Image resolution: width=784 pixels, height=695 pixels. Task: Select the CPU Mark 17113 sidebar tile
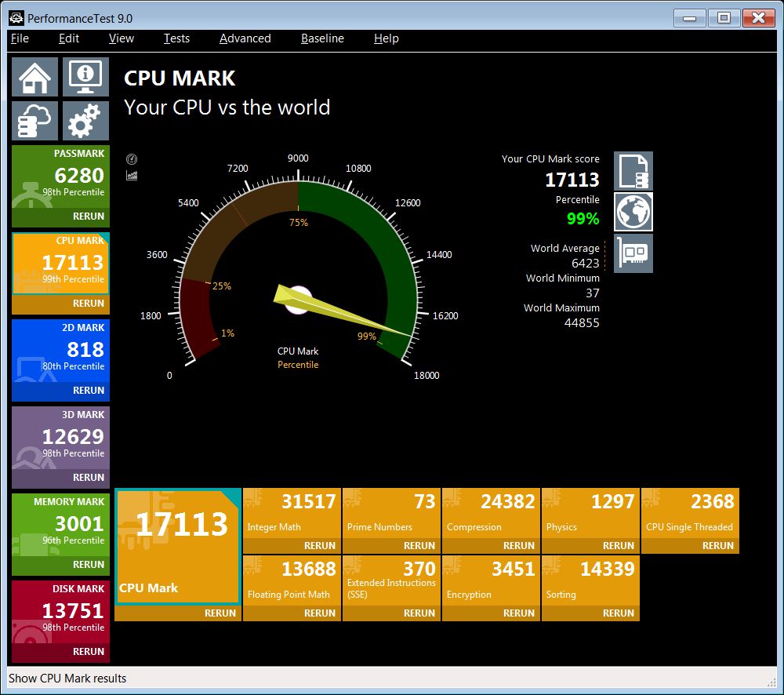tap(60, 264)
